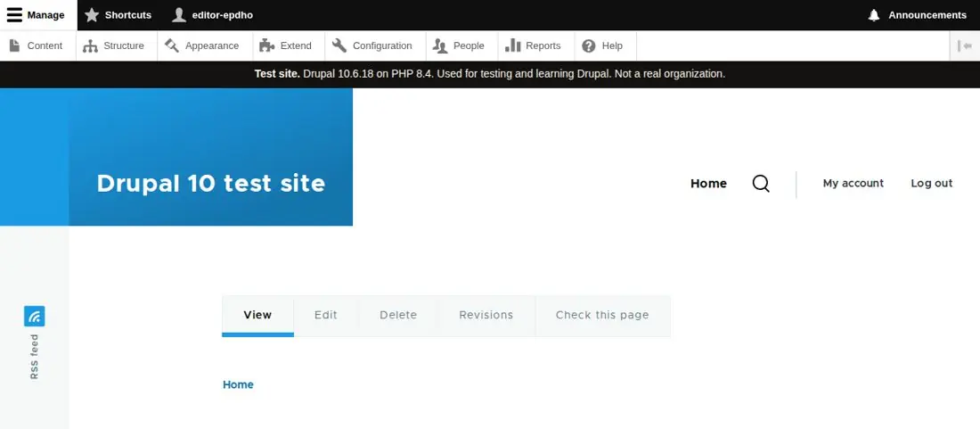Open the People admin menu
The width and height of the screenshot is (980, 429).
tap(461, 45)
